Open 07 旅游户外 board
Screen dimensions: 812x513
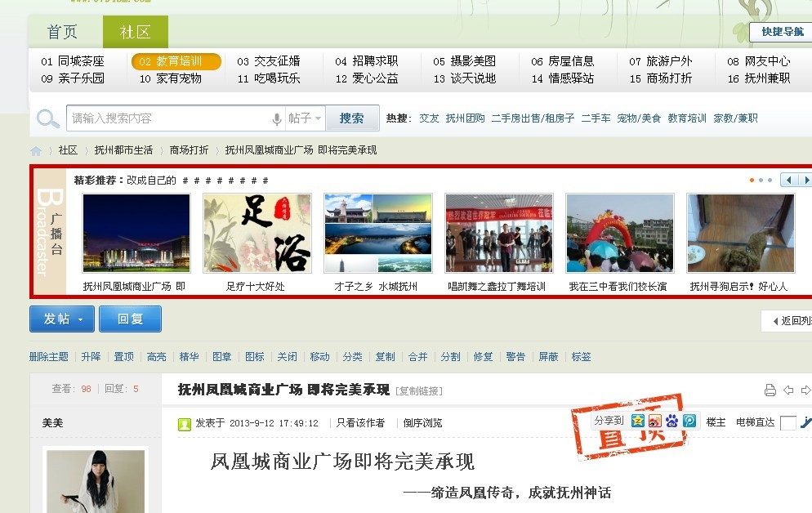pos(661,61)
